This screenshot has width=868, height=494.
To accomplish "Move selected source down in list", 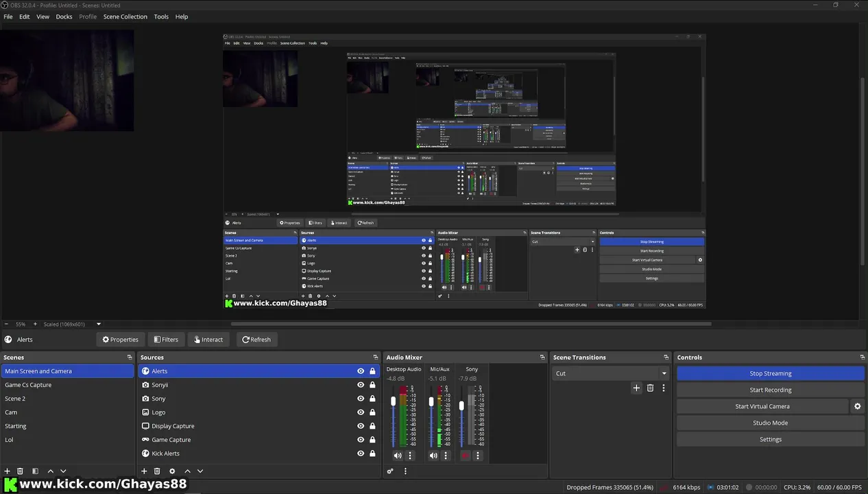I will [200, 471].
